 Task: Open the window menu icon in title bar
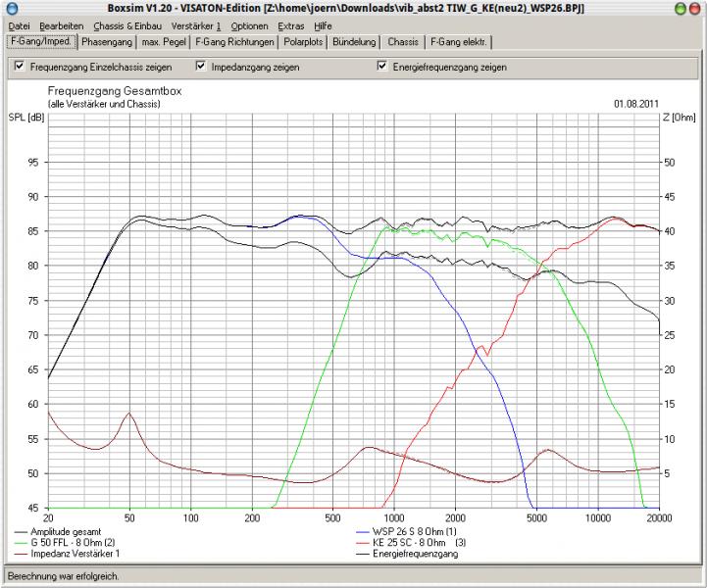tap(10, 8)
